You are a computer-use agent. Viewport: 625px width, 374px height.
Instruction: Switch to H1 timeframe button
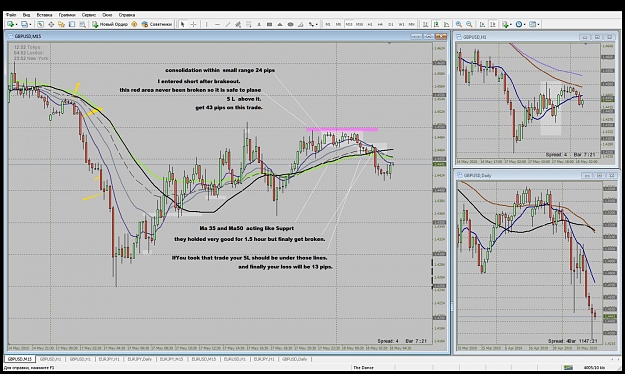point(370,24)
